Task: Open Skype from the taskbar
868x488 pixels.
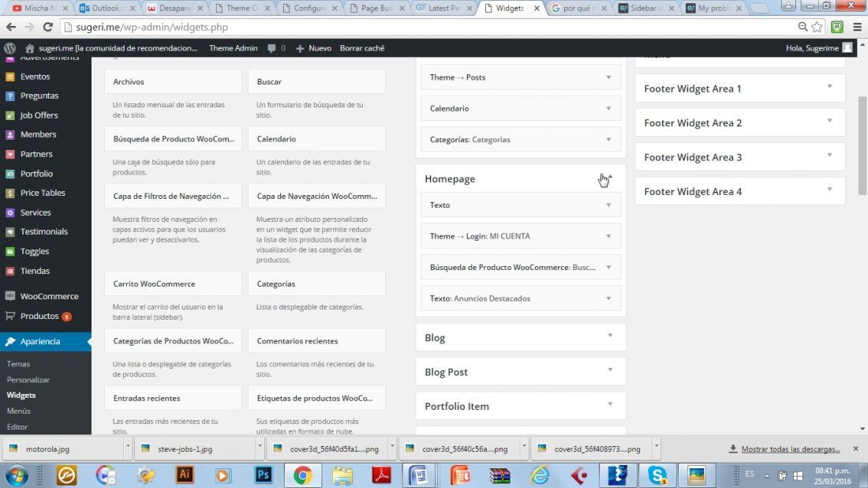Action: (x=657, y=475)
